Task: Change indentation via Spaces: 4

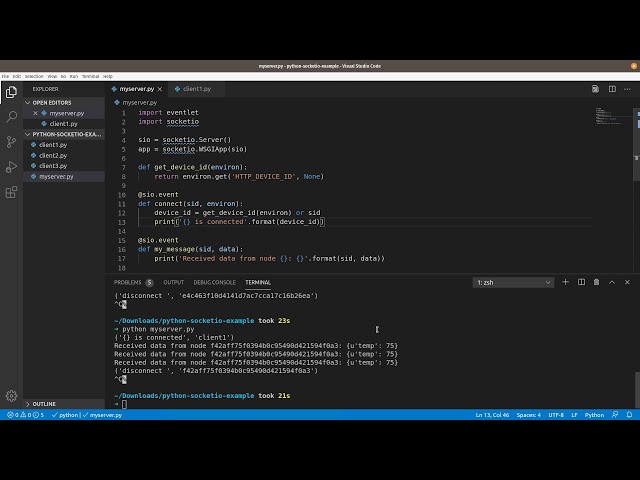Action: click(x=528, y=415)
